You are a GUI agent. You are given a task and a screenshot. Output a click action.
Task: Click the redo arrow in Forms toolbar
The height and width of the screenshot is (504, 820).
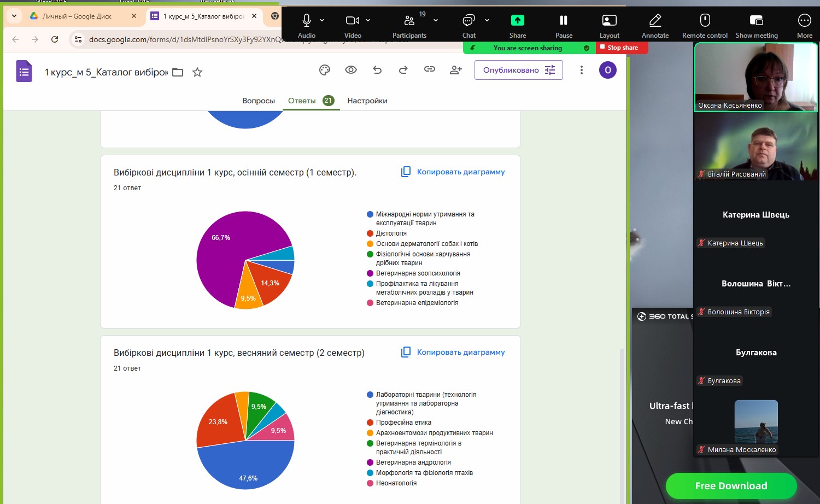click(403, 70)
